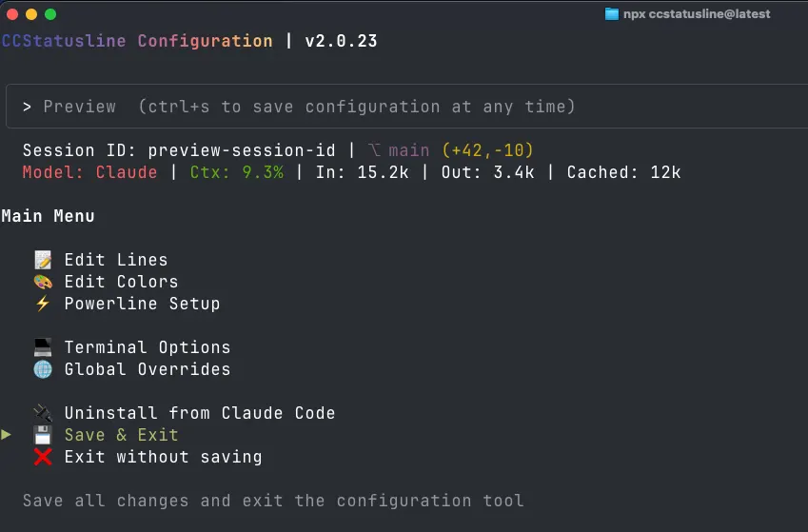Click the (+42,-10) git changes text
This screenshot has width=808, height=532.
(x=487, y=150)
